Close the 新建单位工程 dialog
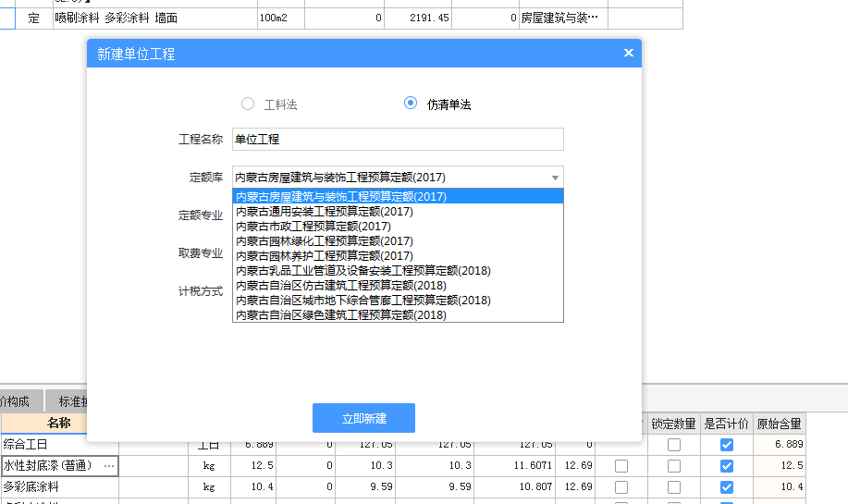The height and width of the screenshot is (504, 848). click(629, 53)
